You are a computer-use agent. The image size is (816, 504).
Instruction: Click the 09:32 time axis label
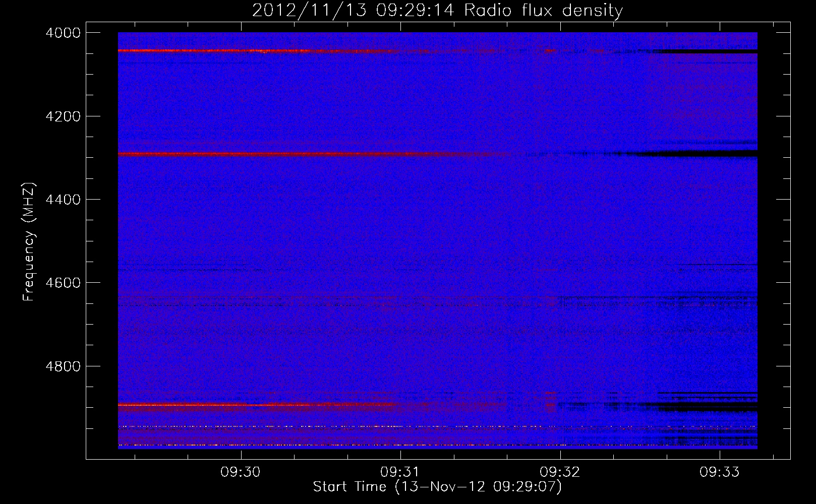pyautogui.click(x=560, y=472)
